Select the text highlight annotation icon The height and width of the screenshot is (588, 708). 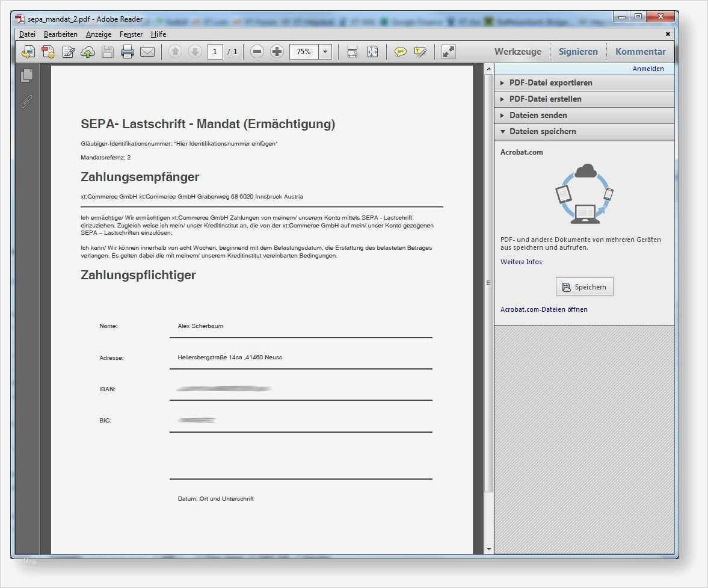420,51
